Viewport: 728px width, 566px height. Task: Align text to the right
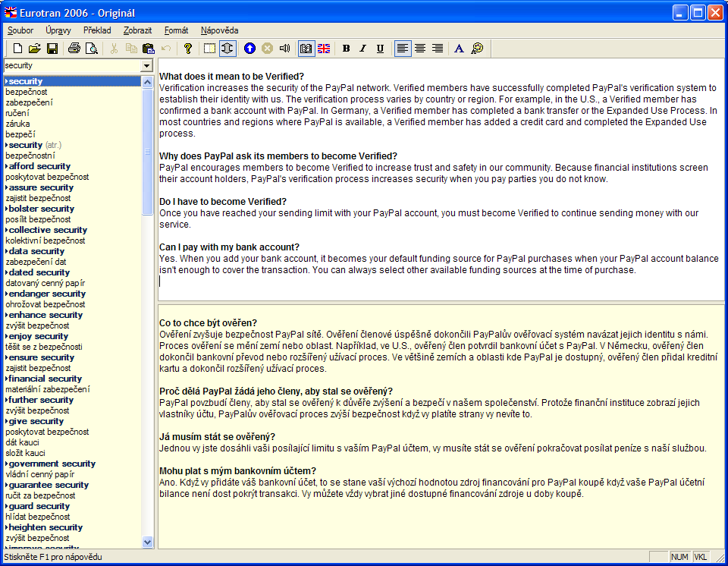click(438, 49)
